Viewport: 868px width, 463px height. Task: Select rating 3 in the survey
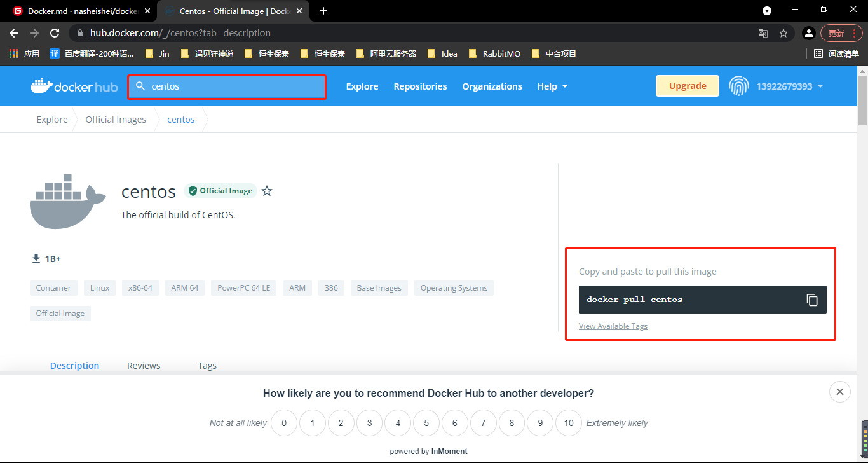tap(369, 423)
